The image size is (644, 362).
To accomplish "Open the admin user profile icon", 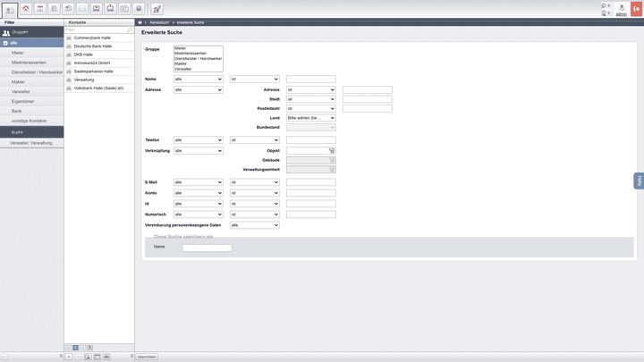I will pyautogui.click(x=621, y=9).
